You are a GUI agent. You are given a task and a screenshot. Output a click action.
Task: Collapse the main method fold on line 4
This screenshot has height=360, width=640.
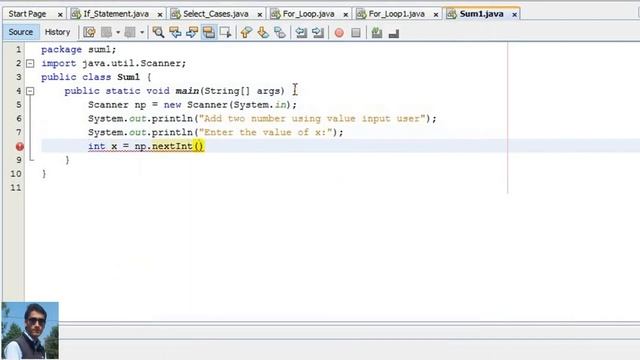pos(30,91)
